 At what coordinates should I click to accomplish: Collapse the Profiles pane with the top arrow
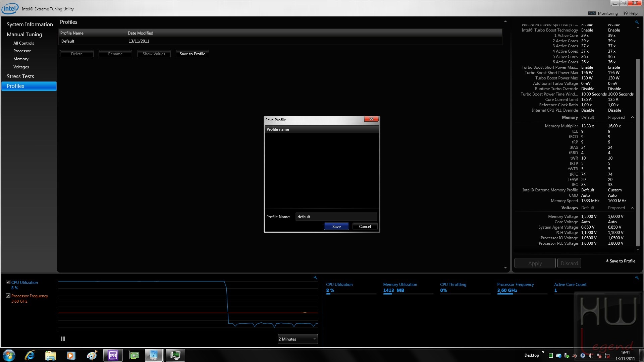click(x=505, y=21)
